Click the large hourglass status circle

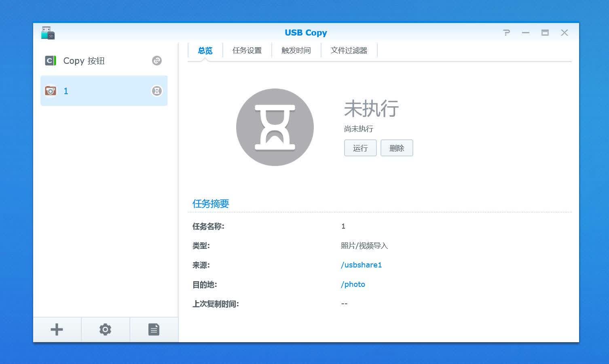275,127
